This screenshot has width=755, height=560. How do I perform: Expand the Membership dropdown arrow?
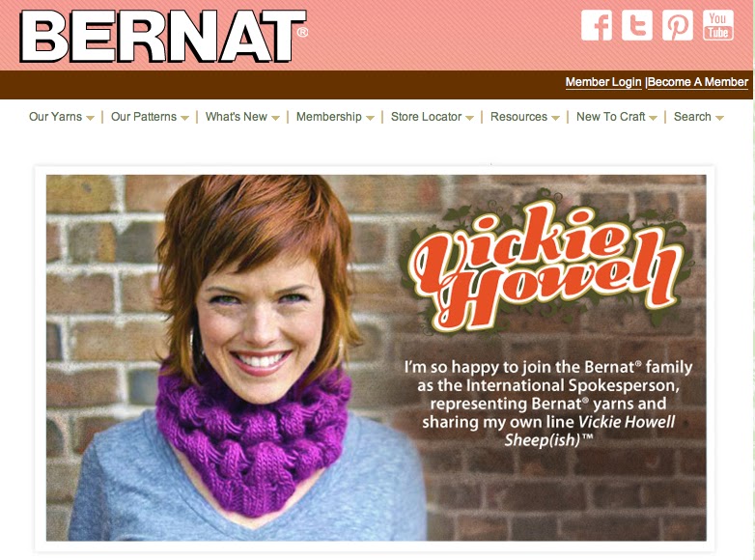[x=370, y=118]
